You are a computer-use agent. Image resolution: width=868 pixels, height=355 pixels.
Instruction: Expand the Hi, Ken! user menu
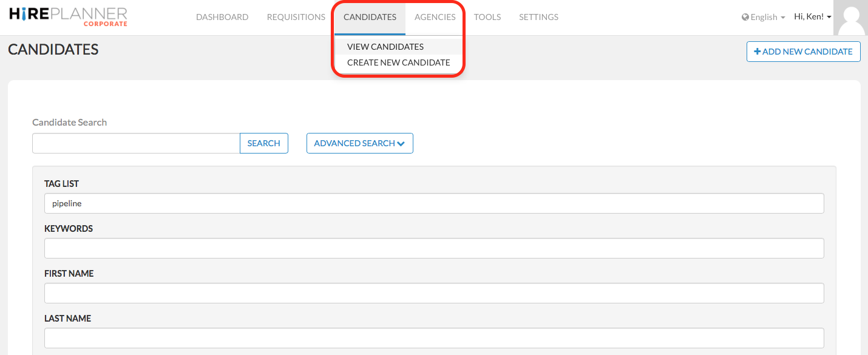pyautogui.click(x=812, y=17)
